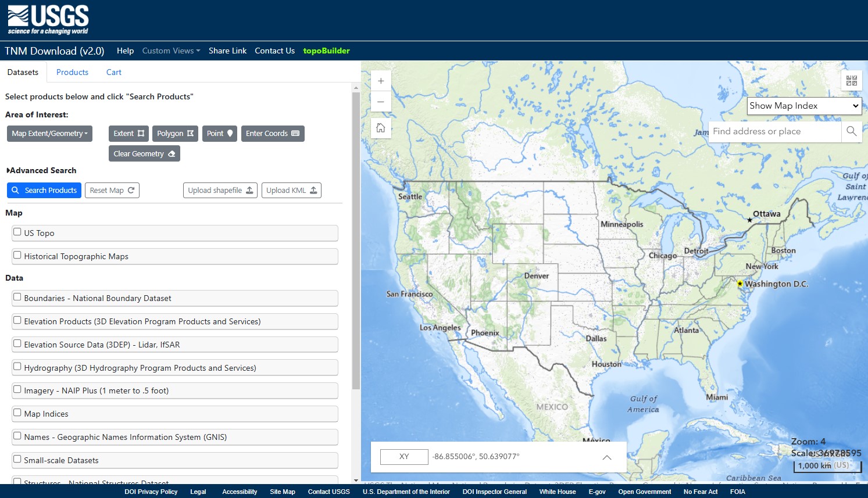This screenshot has height=498, width=868.
Task: Expand the Advanced Search section
Action: click(41, 170)
